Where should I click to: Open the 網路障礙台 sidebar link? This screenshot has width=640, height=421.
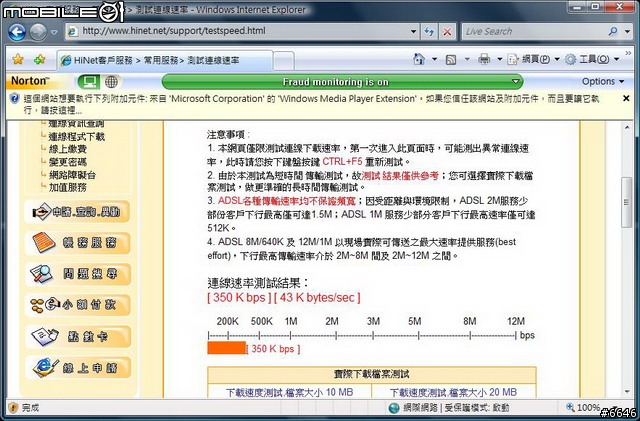pos(72,175)
